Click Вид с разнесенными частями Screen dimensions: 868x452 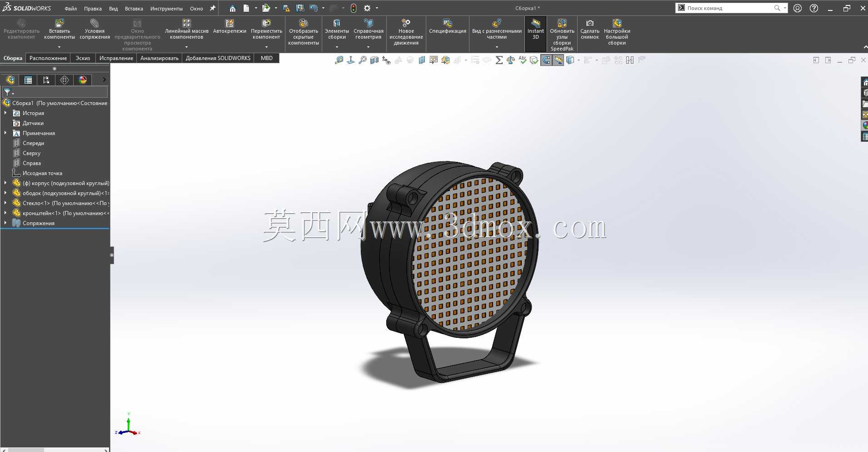click(497, 30)
